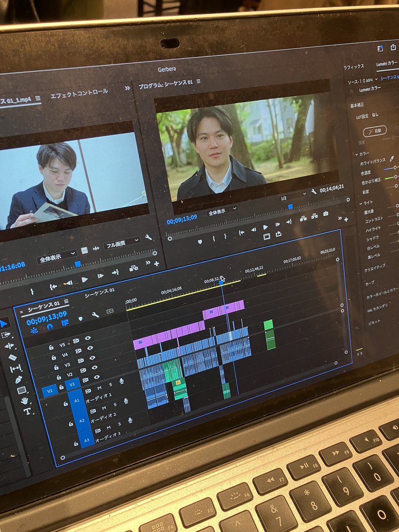The height and width of the screenshot is (532, 399).
Task: Step back one frame in Program monitor
Action: (x=254, y=230)
